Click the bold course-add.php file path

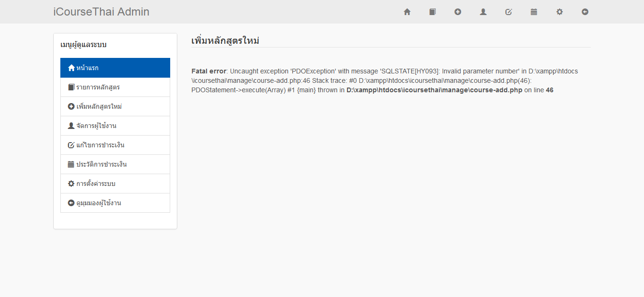[x=434, y=90]
